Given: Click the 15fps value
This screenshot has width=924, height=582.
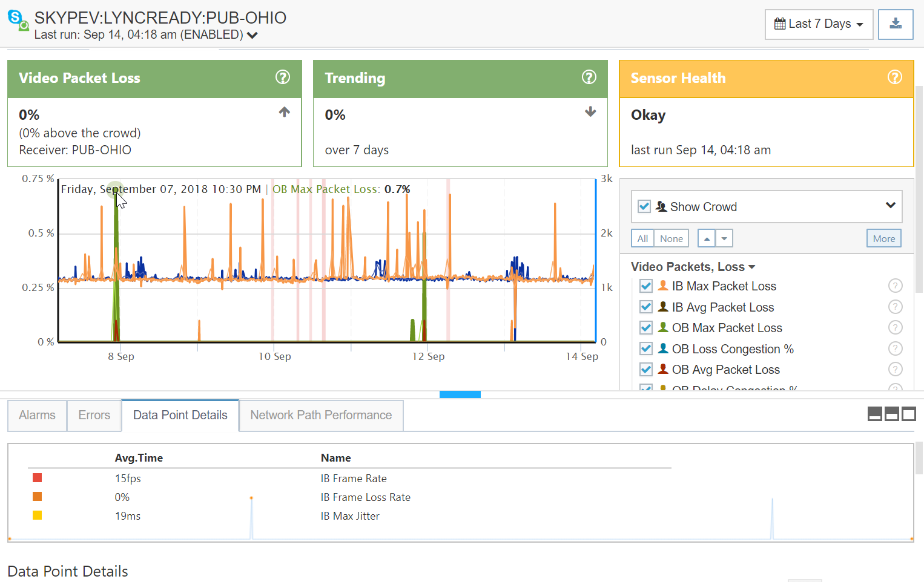Looking at the screenshot, I should (x=128, y=479).
